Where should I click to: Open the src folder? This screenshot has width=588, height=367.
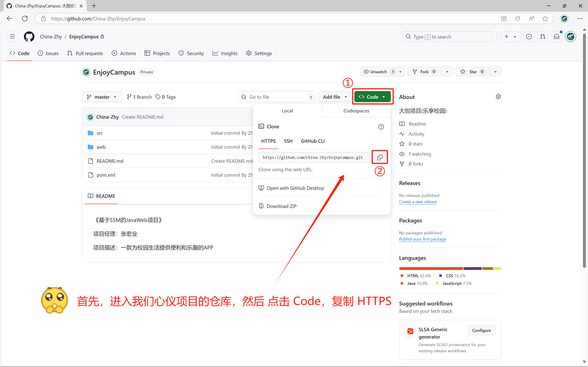[100, 133]
